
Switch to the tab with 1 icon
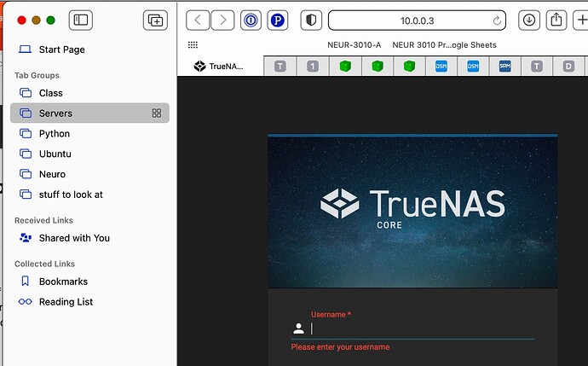click(x=313, y=67)
